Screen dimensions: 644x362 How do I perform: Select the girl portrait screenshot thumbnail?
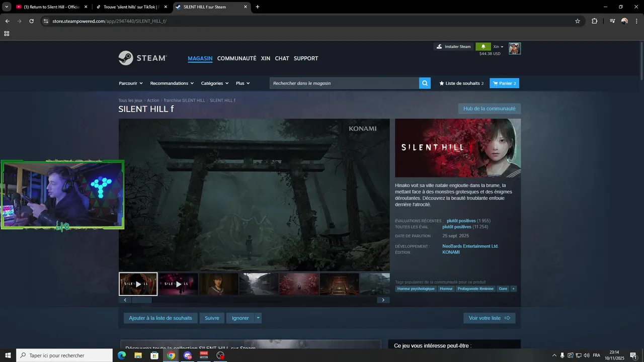[219, 284]
